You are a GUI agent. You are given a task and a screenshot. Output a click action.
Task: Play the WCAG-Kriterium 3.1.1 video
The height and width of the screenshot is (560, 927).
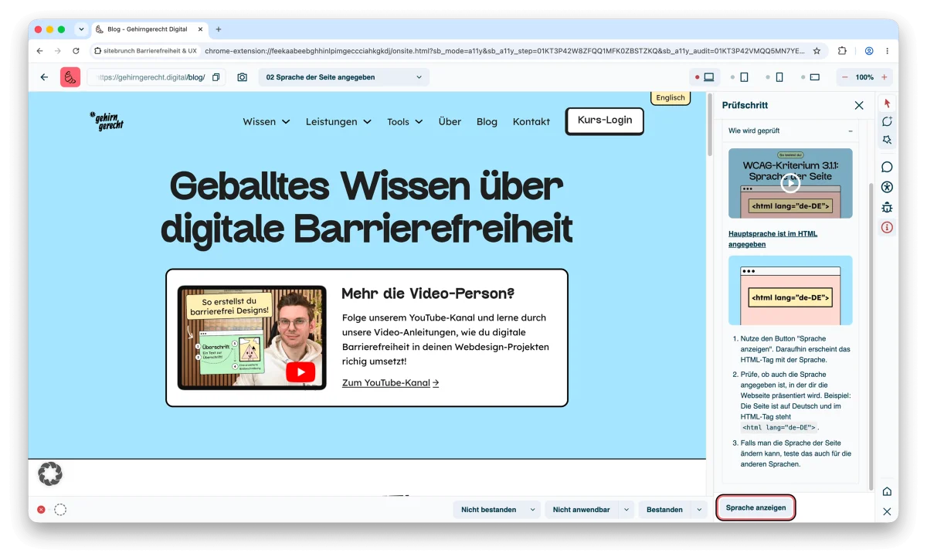(x=789, y=183)
